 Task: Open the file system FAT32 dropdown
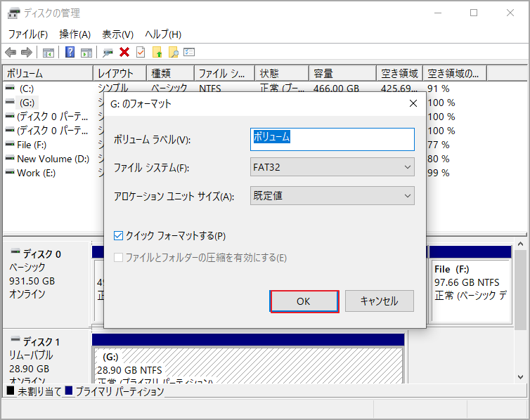(x=332, y=167)
